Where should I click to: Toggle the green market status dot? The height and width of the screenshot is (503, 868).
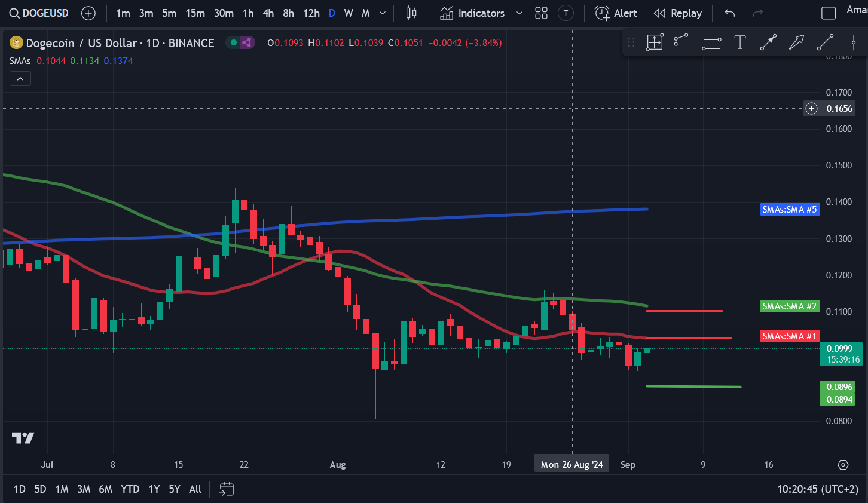(x=233, y=42)
